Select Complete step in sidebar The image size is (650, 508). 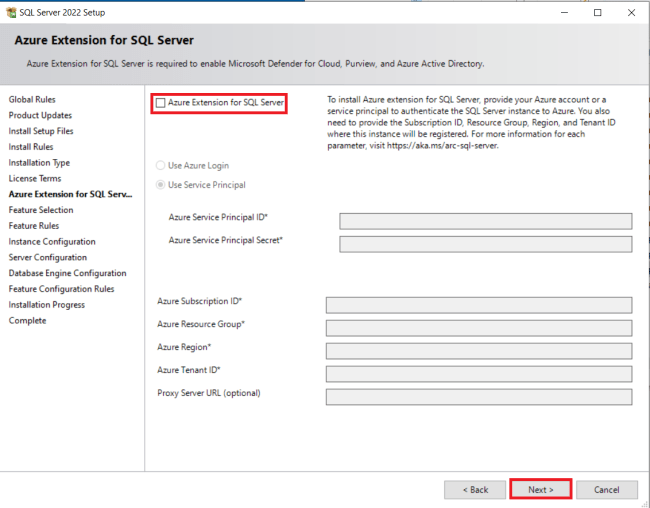tap(27, 321)
